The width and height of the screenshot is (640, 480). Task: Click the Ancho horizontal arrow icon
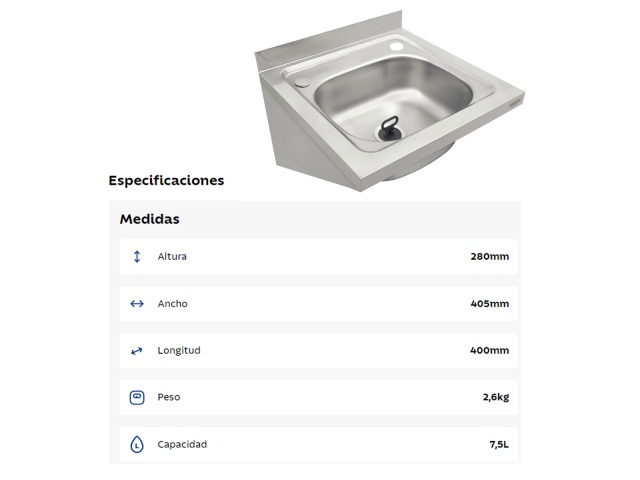pos(137,304)
